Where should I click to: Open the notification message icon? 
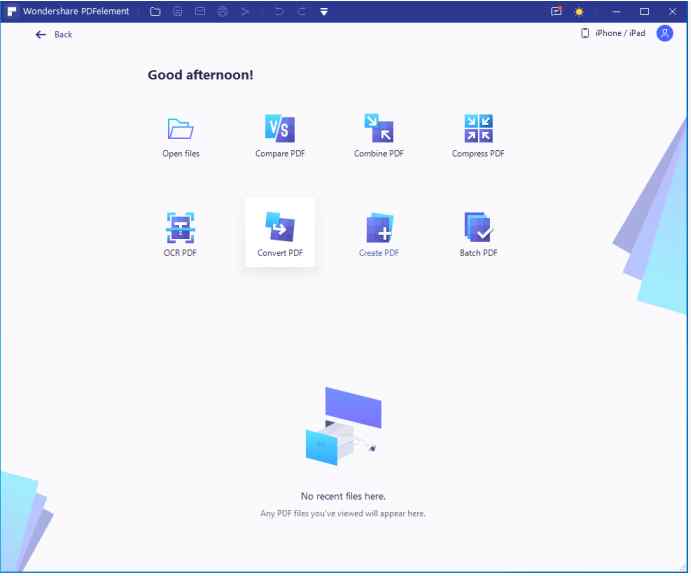pyautogui.click(x=556, y=12)
